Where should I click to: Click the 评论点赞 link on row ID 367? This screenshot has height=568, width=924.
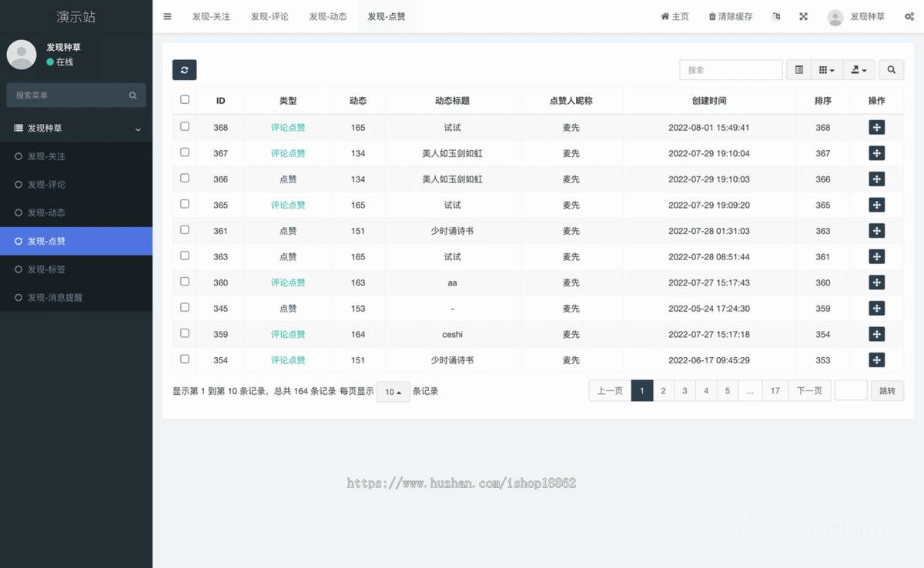coord(288,152)
